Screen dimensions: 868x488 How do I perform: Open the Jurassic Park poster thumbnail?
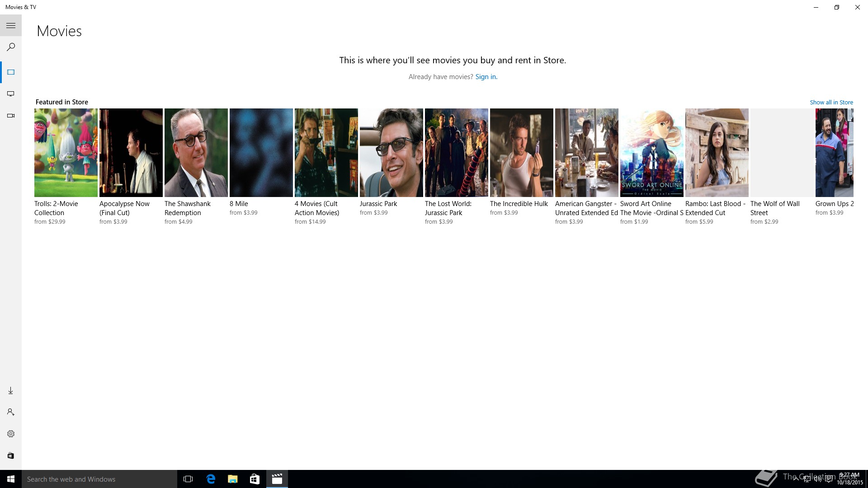[x=392, y=153]
